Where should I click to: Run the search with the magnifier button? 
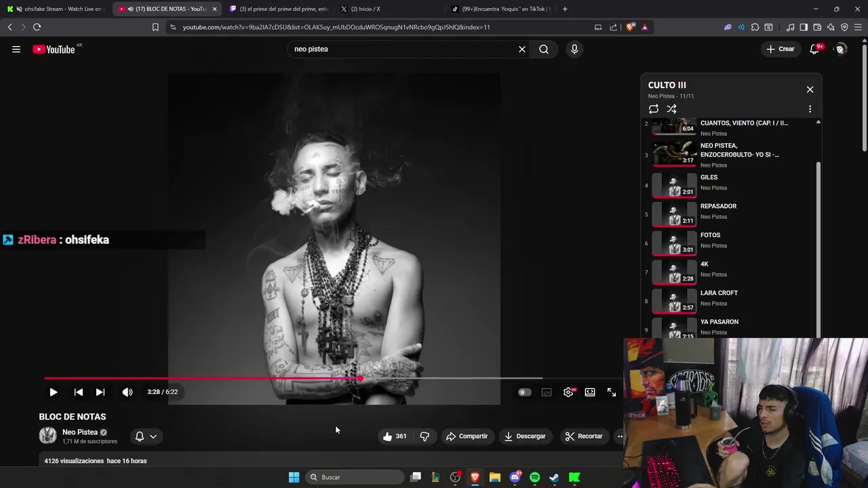point(544,49)
